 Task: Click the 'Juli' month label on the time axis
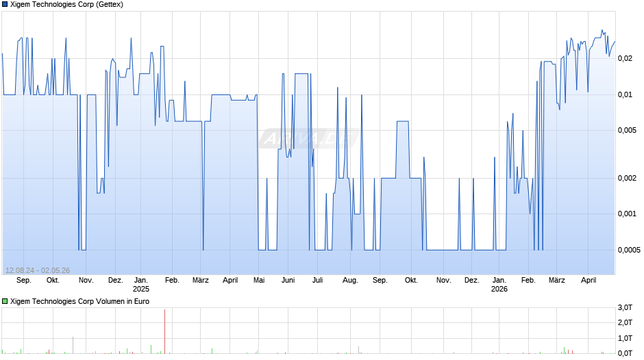click(x=317, y=281)
